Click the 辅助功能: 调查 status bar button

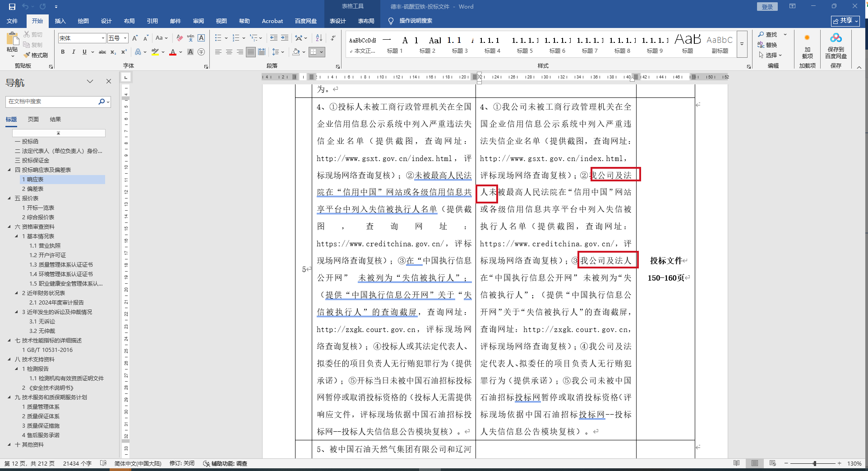click(225, 463)
